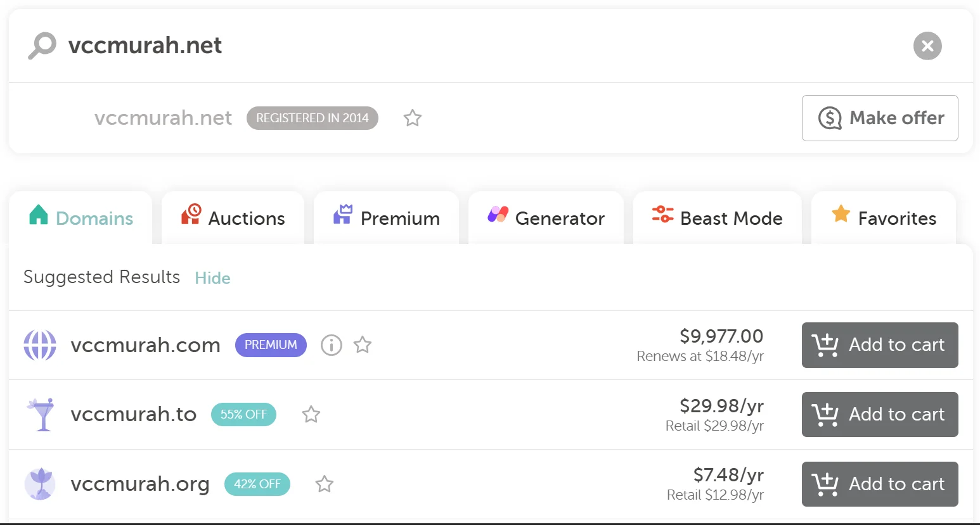Screen dimensions: 980x525
Task: Open the Beast Mode tab
Action: click(x=717, y=218)
